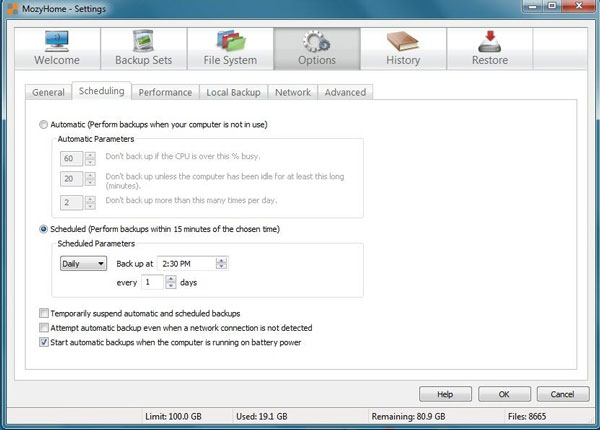Viewport: 600px width, 430px height.
Task: Click the Help button
Action: point(445,394)
